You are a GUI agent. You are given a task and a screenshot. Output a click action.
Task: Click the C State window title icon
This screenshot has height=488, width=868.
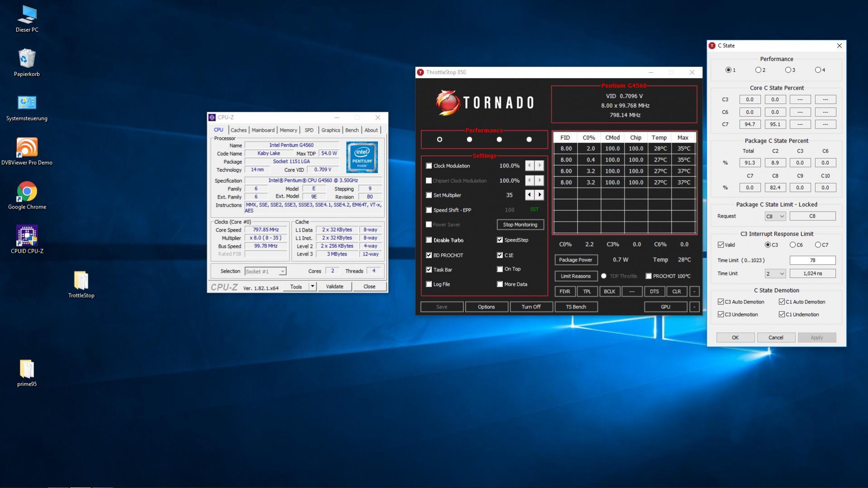coord(712,46)
